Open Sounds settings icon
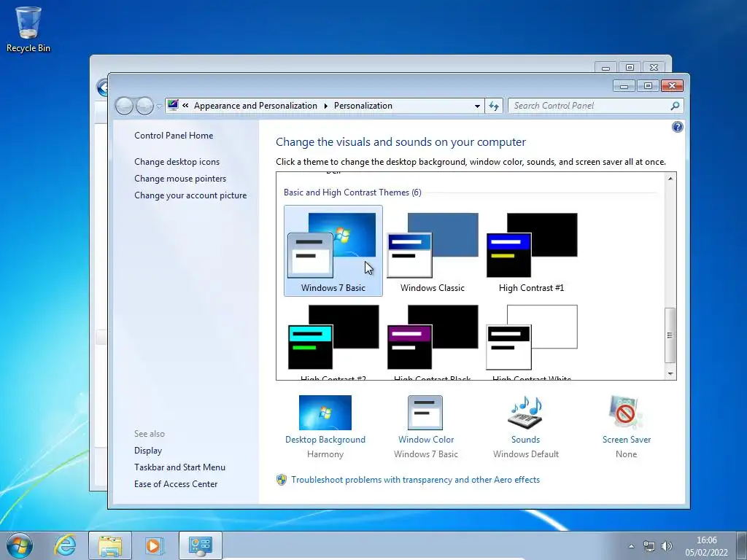The height and width of the screenshot is (560, 747). (x=525, y=413)
